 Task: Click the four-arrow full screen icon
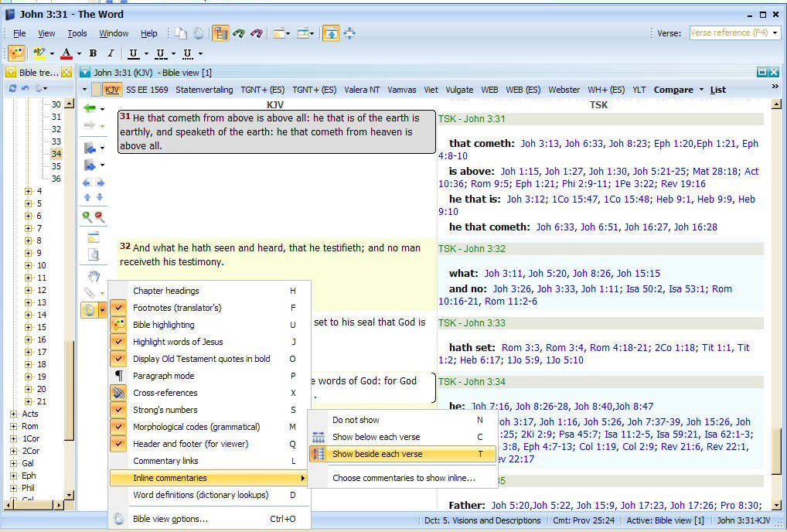pos(349,33)
